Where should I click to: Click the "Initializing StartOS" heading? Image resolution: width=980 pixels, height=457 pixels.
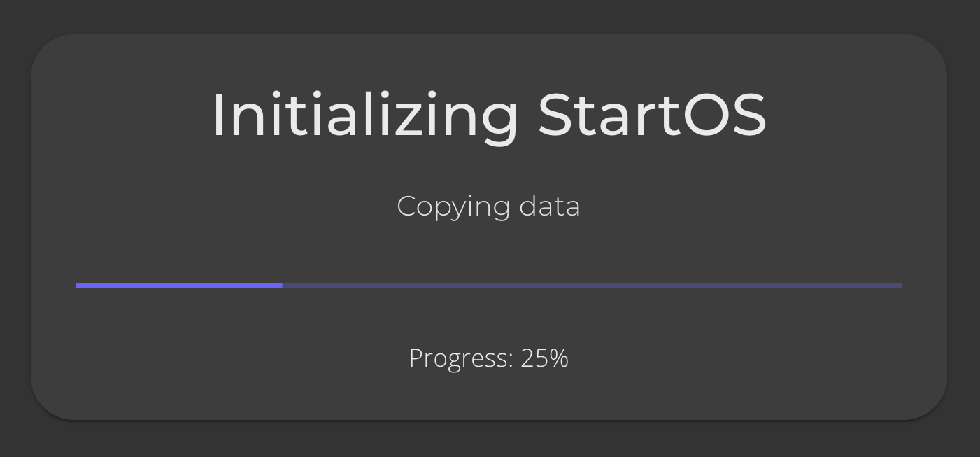pyautogui.click(x=489, y=115)
